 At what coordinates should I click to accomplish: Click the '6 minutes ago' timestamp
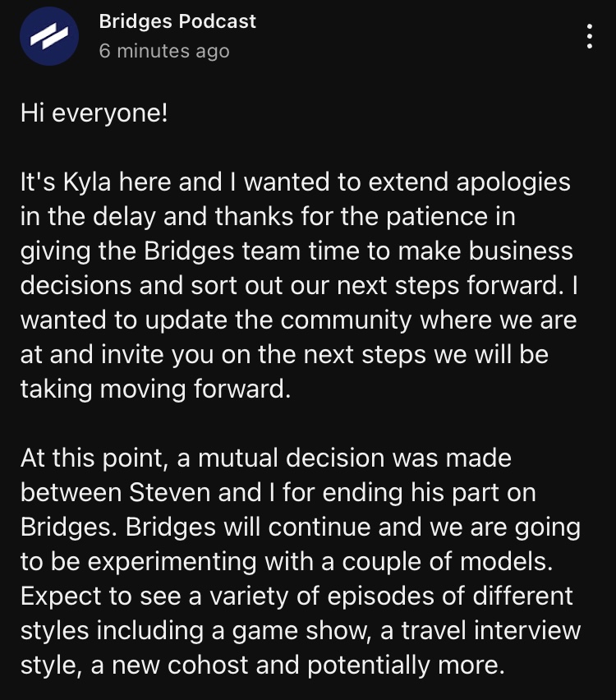pyautogui.click(x=164, y=50)
